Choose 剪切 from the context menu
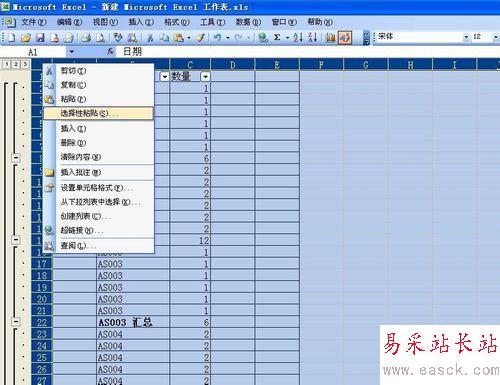This screenshot has height=385, width=500. [99, 71]
